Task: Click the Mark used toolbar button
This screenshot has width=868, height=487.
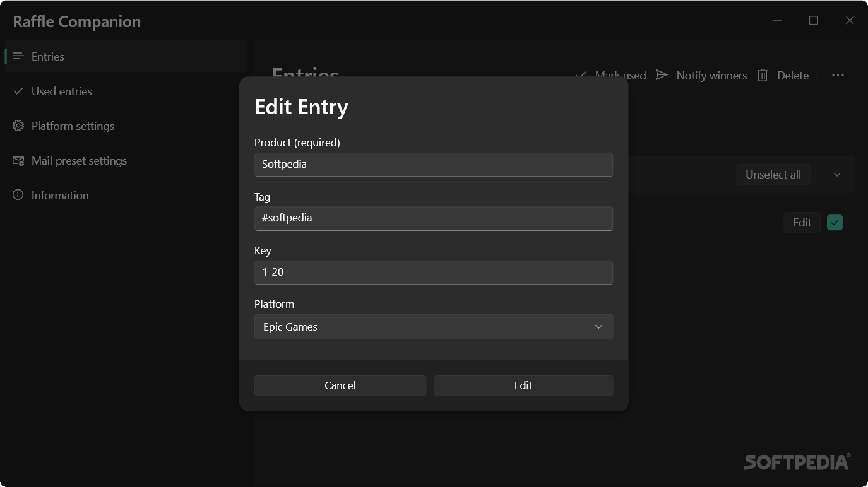Action: click(x=610, y=75)
